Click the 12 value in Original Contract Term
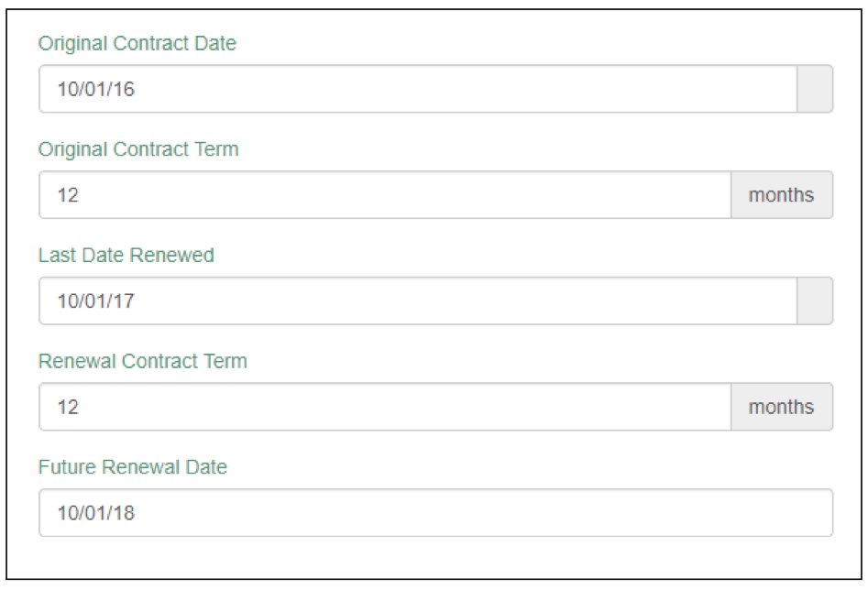Screen dimensions: 868x590 68,195
